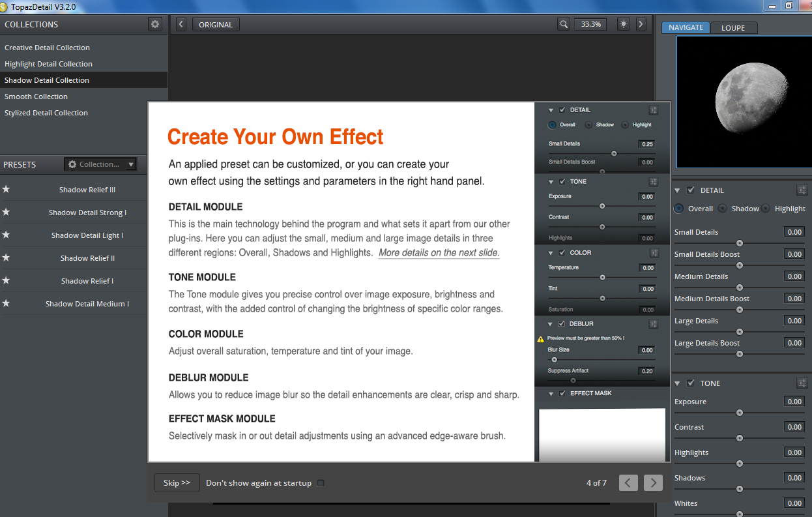The width and height of the screenshot is (812, 517).
Task: Click Medium Details Boost value field
Action: [794, 299]
